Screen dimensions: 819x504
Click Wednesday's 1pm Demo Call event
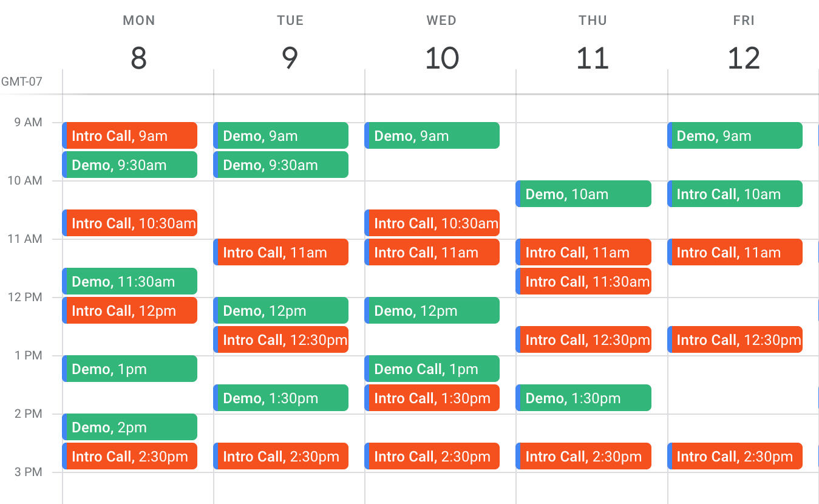pos(432,369)
